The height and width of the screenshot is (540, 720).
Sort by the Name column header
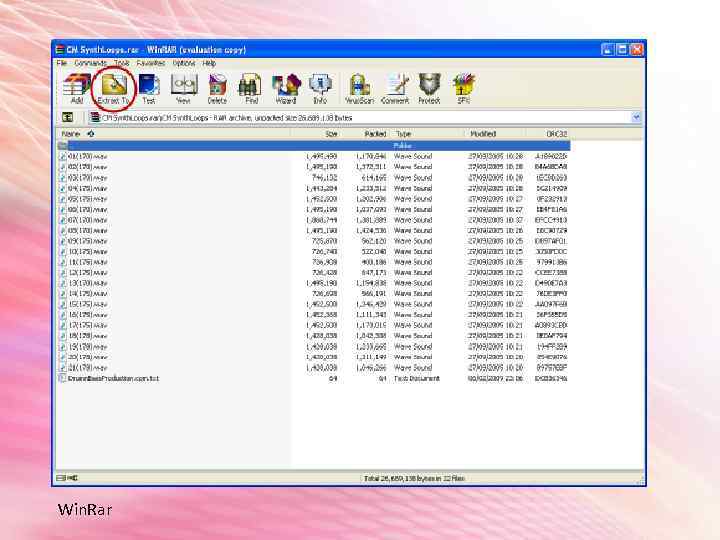(x=174, y=134)
